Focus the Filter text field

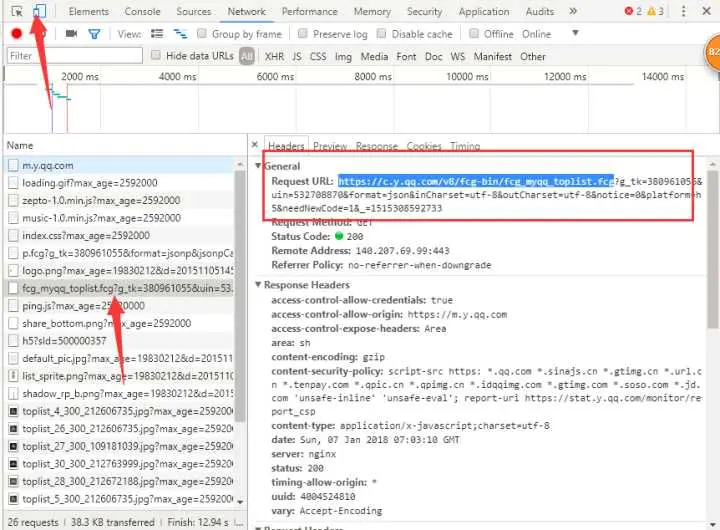tap(75, 56)
